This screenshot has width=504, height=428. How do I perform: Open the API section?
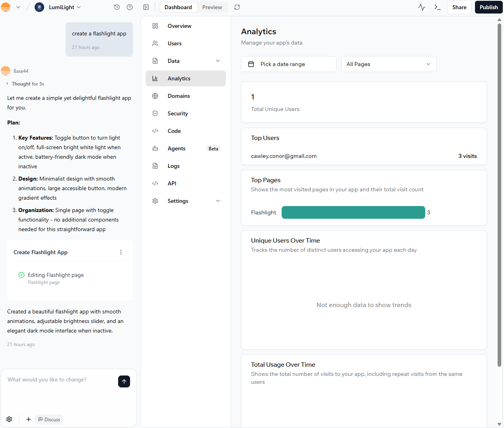point(172,183)
